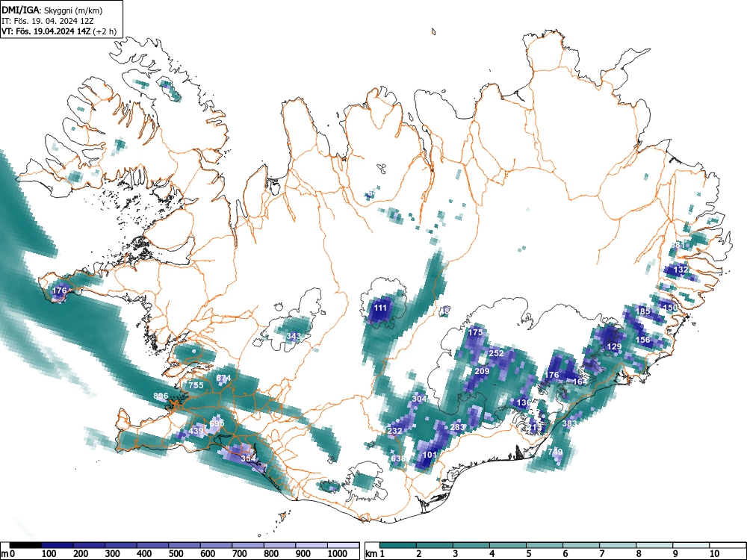Click the 185 visibility label
The image size is (747, 560).
(x=642, y=312)
